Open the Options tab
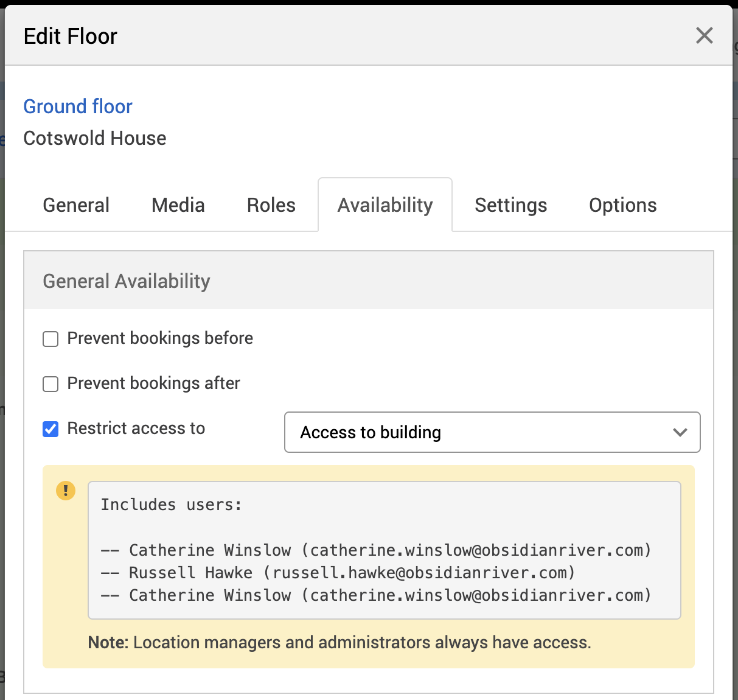This screenshot has width=738, height=700. (x=622, y=205)
